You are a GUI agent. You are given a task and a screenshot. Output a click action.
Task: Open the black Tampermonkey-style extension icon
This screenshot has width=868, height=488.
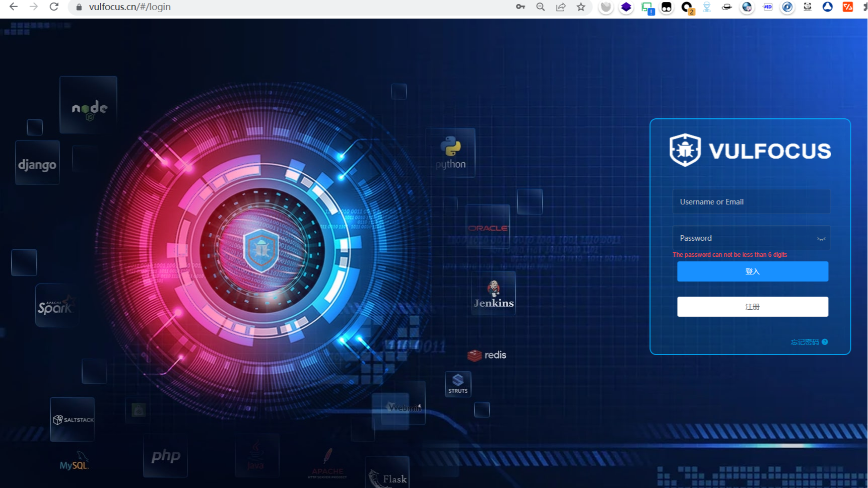(666, 7)
